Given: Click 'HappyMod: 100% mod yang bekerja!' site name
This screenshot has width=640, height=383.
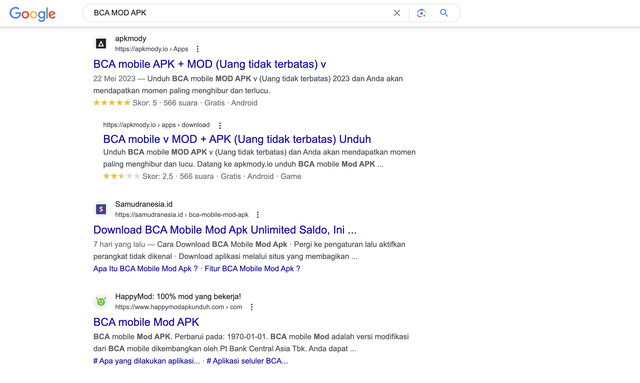Looking at the screenshot, I should point(178,296).
